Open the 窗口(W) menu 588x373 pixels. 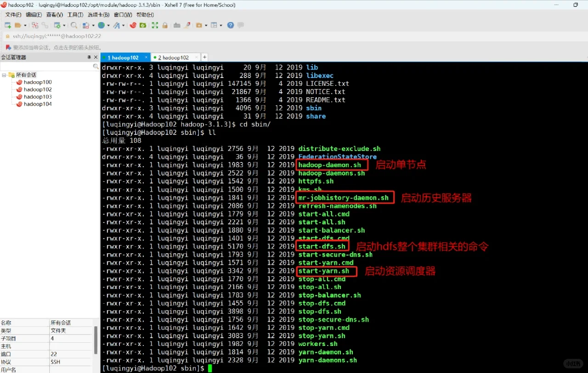coord(123,15)
